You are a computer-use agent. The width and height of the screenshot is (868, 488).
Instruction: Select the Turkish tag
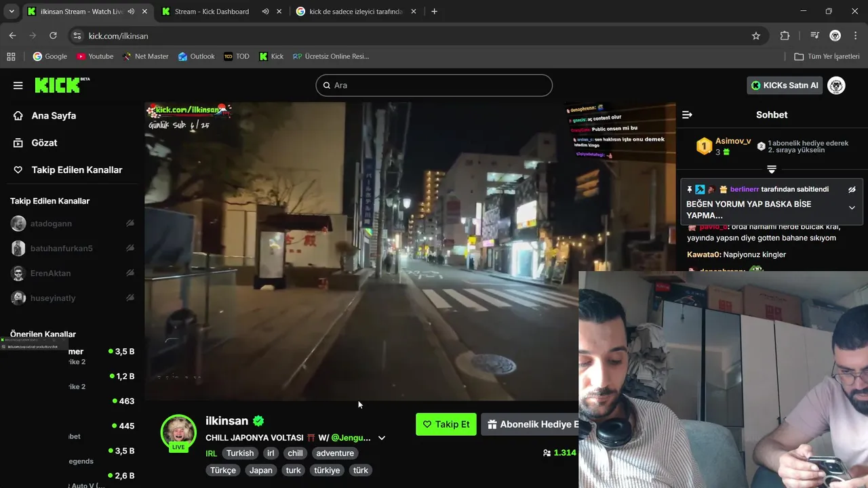[x=240, y=453]
